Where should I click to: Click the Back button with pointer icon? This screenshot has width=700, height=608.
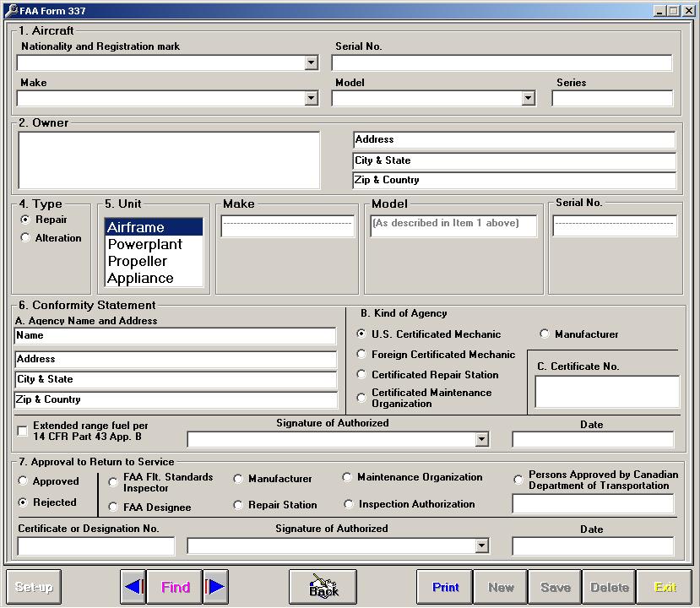click(322, 587)
